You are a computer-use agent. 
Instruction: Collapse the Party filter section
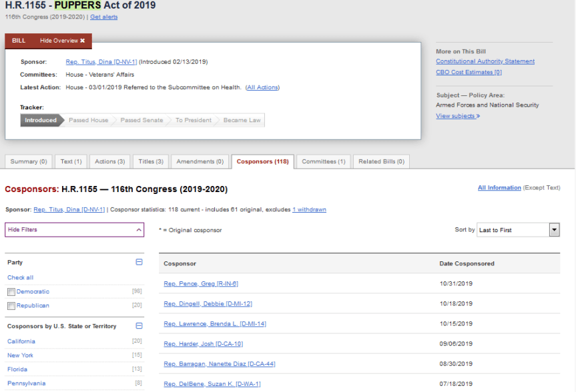click(x=139, y=263)
